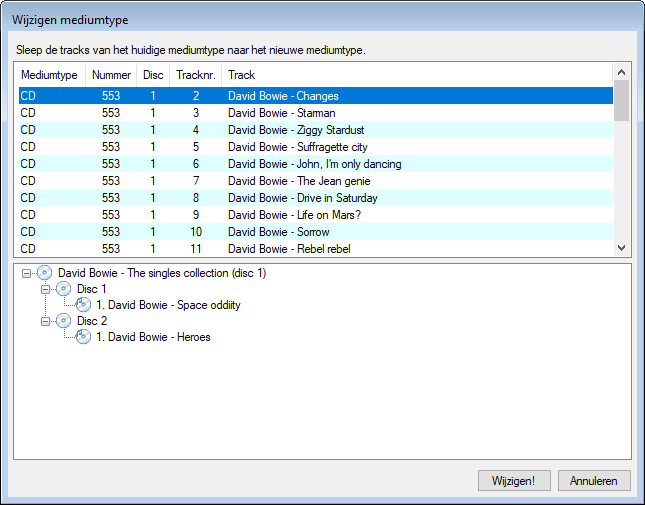The height and width of the screenshot is (505, 645).
Task: Select the row David Bowie - The Jean genie
Action: point(316,181)
